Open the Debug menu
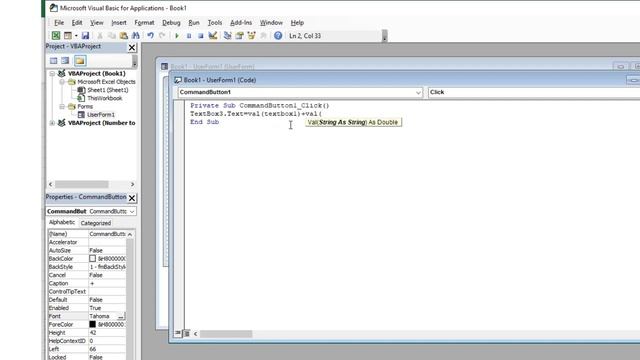Viewport: 640px width, 360px height. point(171,23)
